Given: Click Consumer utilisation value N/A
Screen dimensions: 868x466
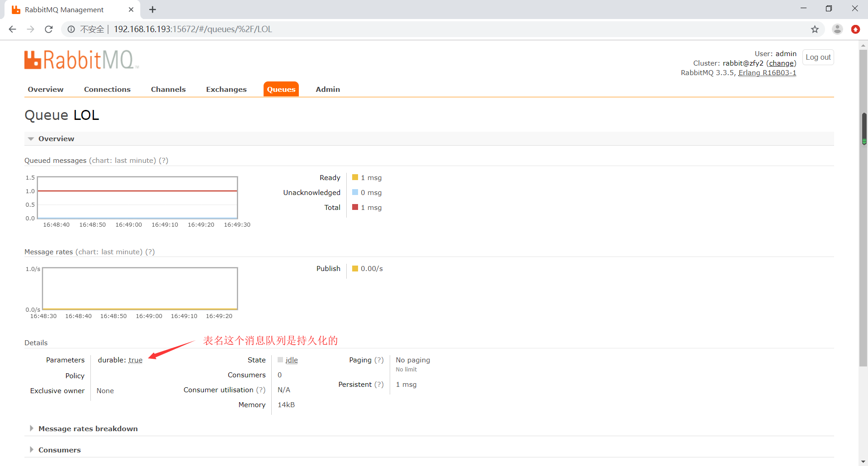Looking at the screenshot, I should (x=284, y=390).
